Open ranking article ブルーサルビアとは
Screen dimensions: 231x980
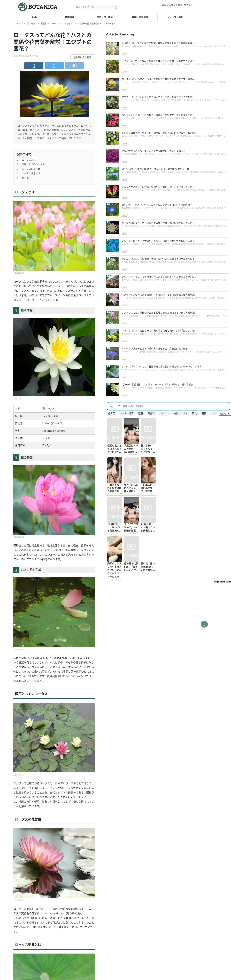pyautogui.click(x=158, y=241)
